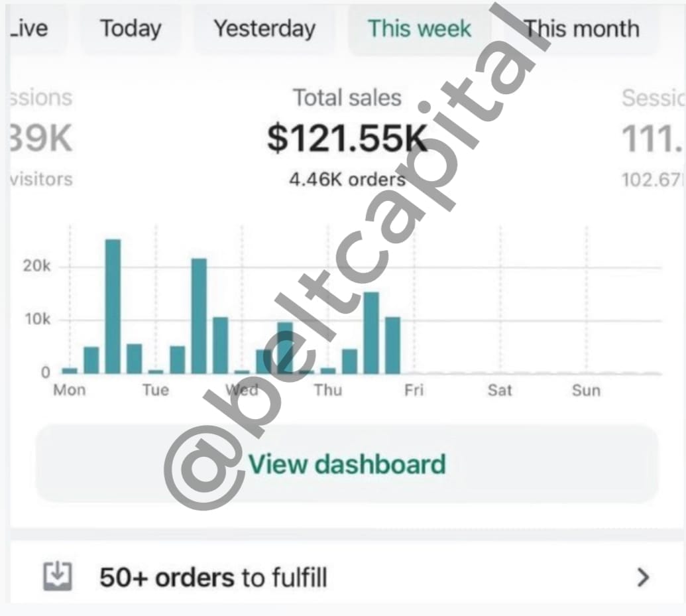686x616 pixels.
Task: Open the 50+ orders to fulfill row
Action: click(x=347, y=577)
